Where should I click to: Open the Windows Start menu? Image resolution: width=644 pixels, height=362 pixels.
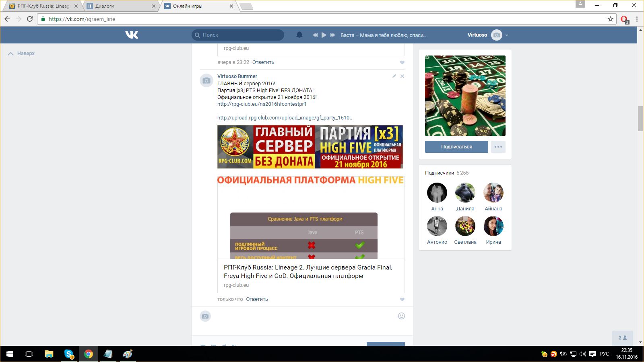click(10, 354)
